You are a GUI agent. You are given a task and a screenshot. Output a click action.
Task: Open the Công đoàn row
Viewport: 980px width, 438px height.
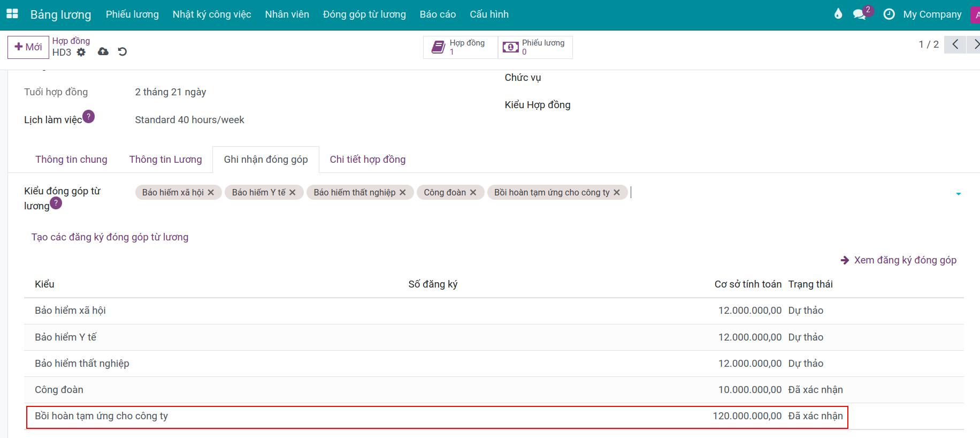[x=494, y=390]
